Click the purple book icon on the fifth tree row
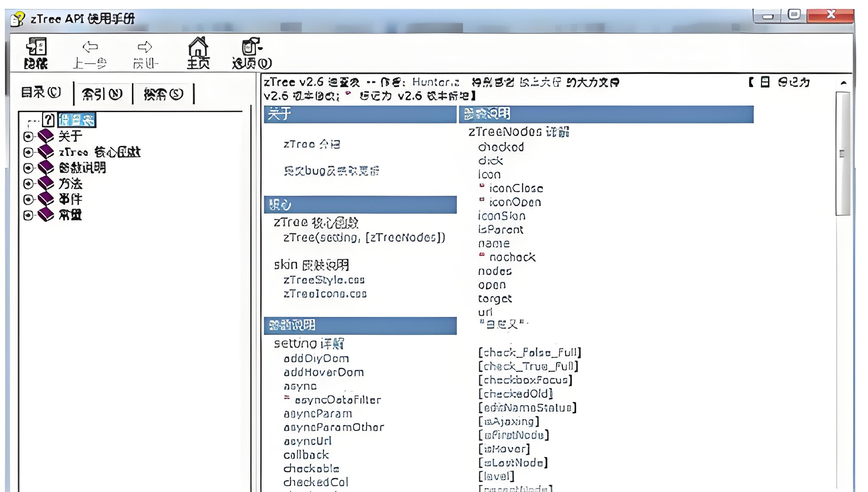This screenshot has height=492, width=868. click(x=46, y=199)
